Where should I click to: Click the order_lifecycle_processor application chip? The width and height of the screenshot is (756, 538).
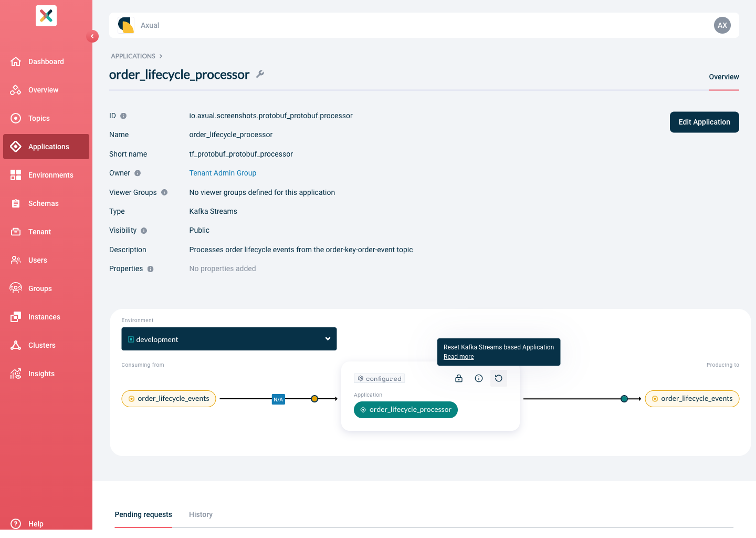click(x=406, y=410)
